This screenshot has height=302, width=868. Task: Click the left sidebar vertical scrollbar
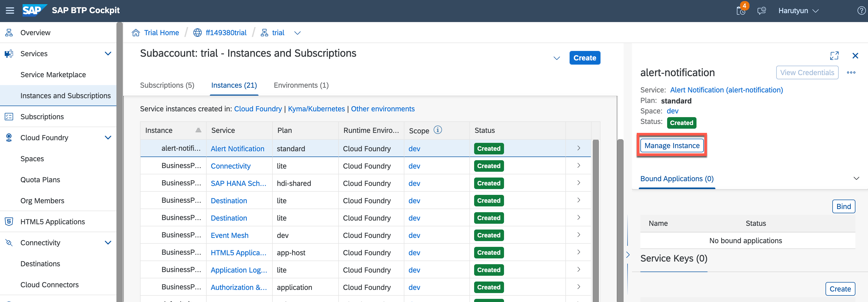(x=119, y=162)
